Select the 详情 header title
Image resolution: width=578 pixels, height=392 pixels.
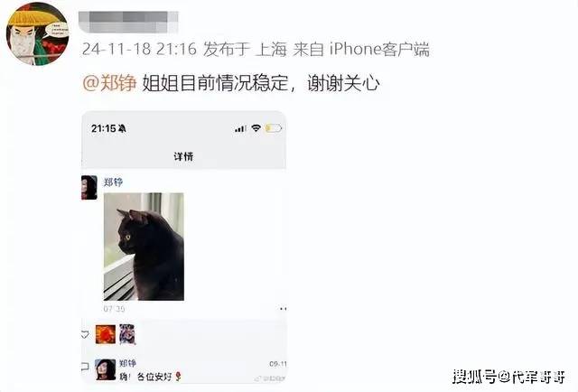(x=183, y=156)
